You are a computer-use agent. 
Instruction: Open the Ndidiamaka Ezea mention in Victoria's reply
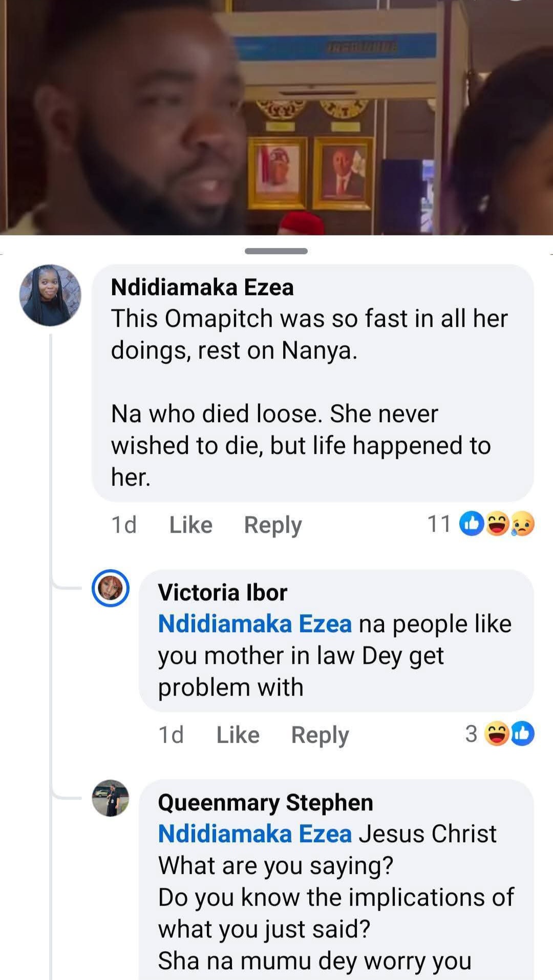[254, 623]
